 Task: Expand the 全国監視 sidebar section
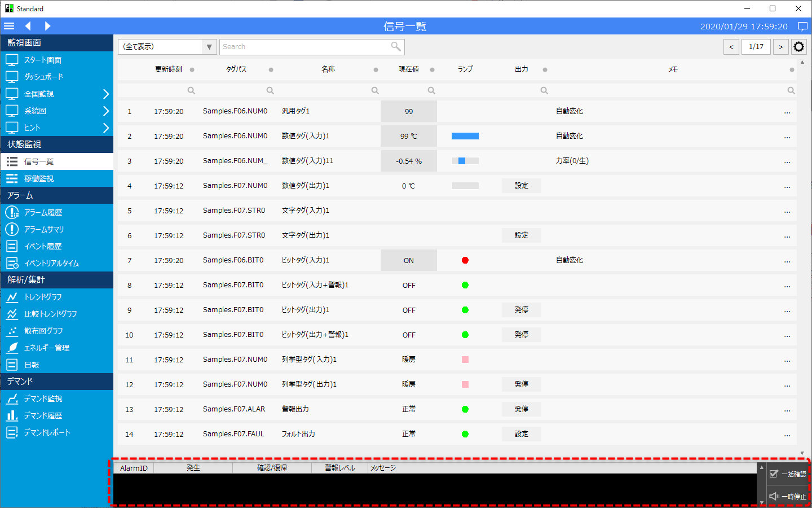click(x=56, y=94)
